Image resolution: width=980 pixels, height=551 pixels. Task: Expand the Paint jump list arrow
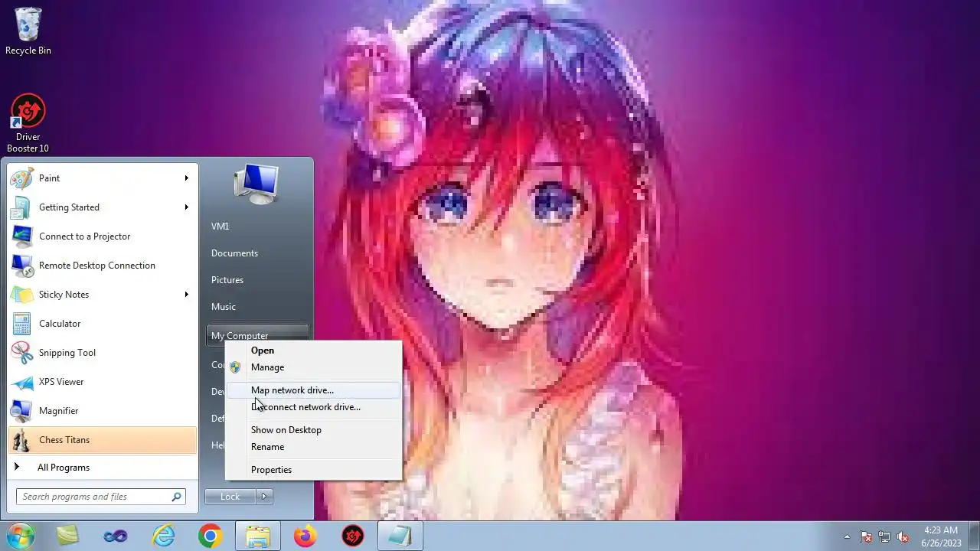186,178
